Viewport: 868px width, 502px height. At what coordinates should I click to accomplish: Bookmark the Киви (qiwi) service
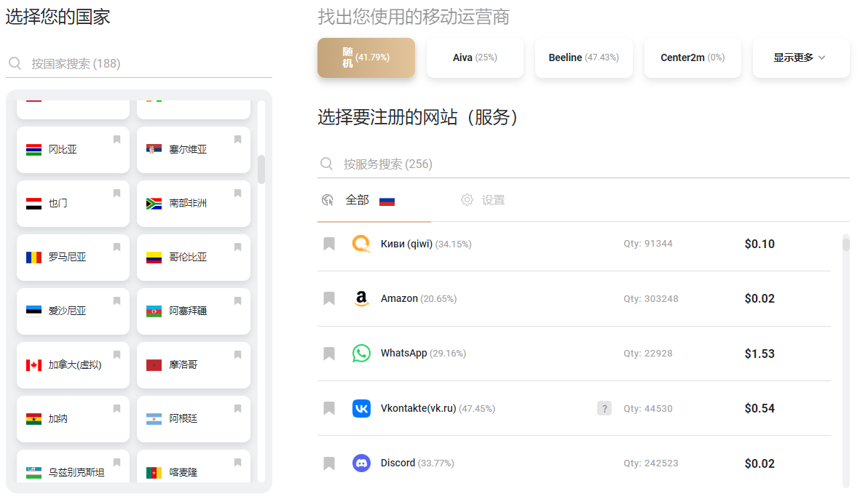[329, 244]
